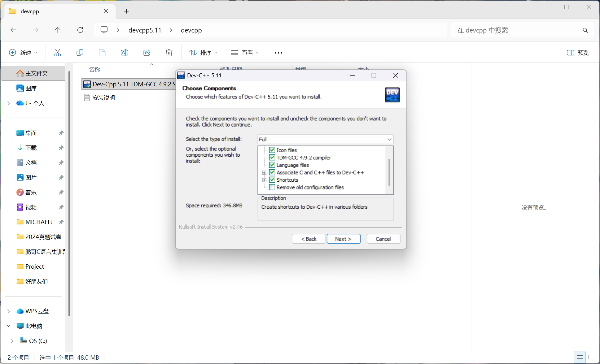Viewport: 600px width, 364px height.
Task: Click the Cut scissors icon
Action: (58, 53)
